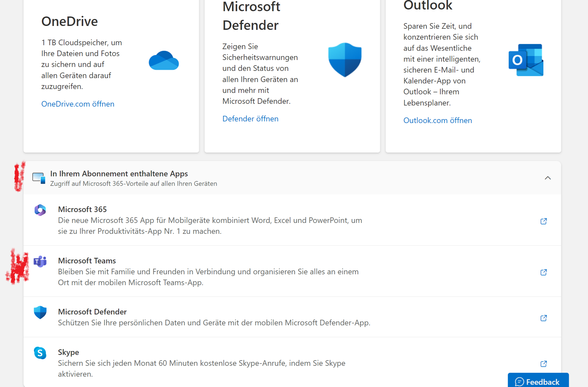Open external link for Microsoft Teams row
The height and width of the screenshot is (387, 588).
pyautogui.click(x=543, y=272)
